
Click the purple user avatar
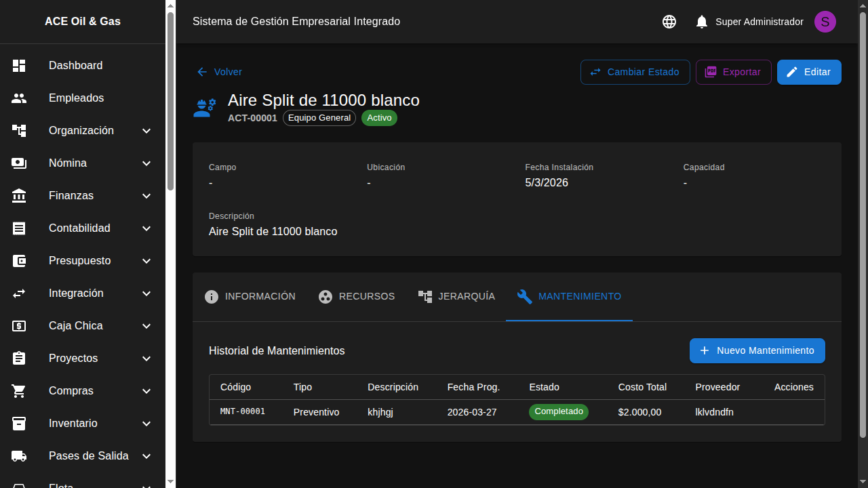coord(825,22)
